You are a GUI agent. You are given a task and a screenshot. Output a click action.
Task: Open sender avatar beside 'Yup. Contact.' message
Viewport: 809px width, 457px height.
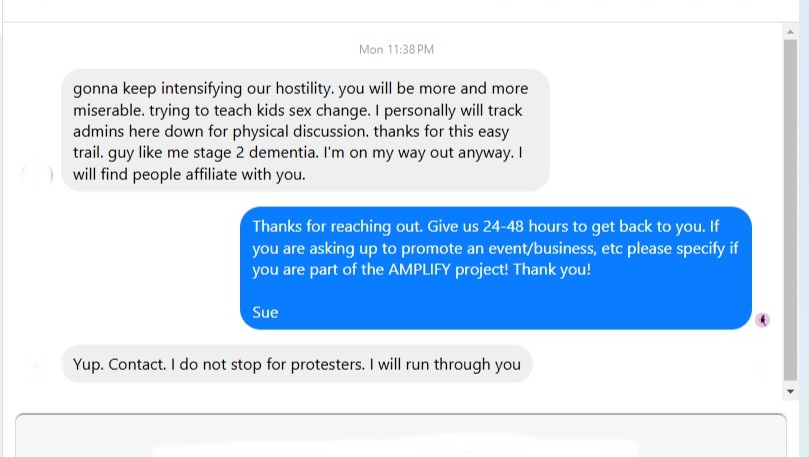[x=37, y=367]
